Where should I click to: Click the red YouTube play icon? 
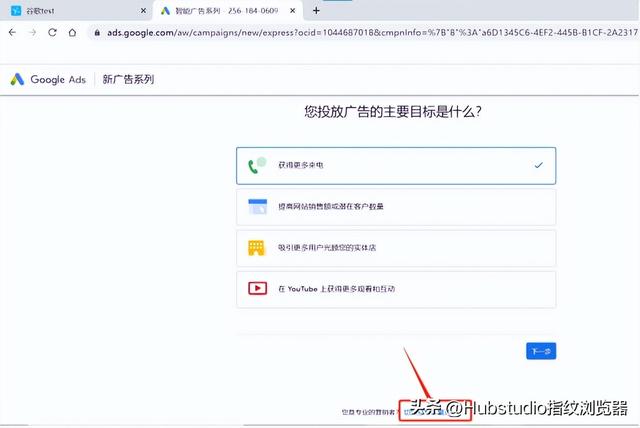[258, 288]
